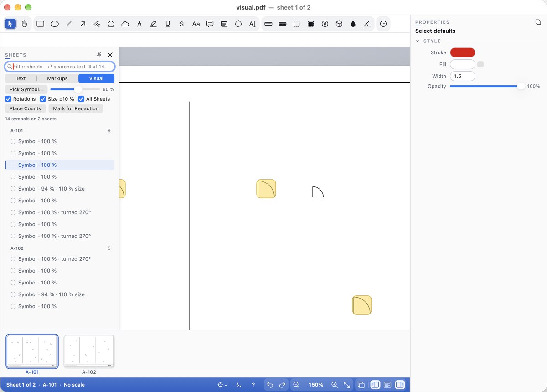Select the arrow pointer tool
This screenshot has width=547, height=392.
coord(10,24)
